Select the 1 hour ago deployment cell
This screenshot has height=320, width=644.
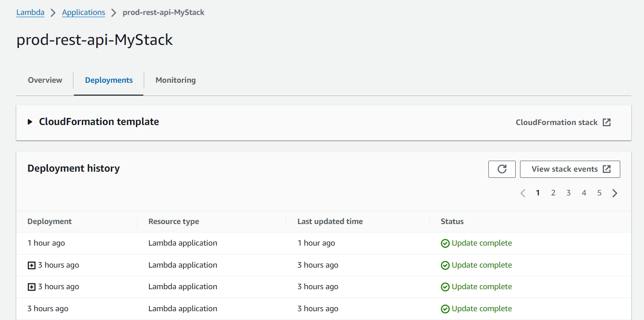coord(46,243)
